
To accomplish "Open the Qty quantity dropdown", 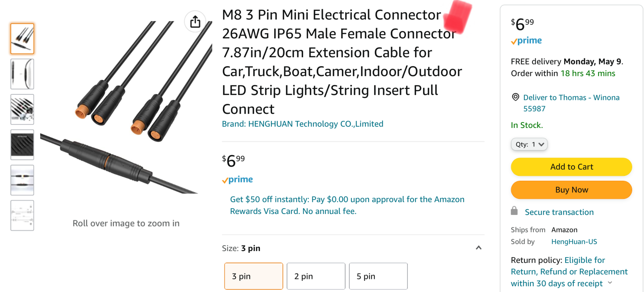I will point(529,144).
